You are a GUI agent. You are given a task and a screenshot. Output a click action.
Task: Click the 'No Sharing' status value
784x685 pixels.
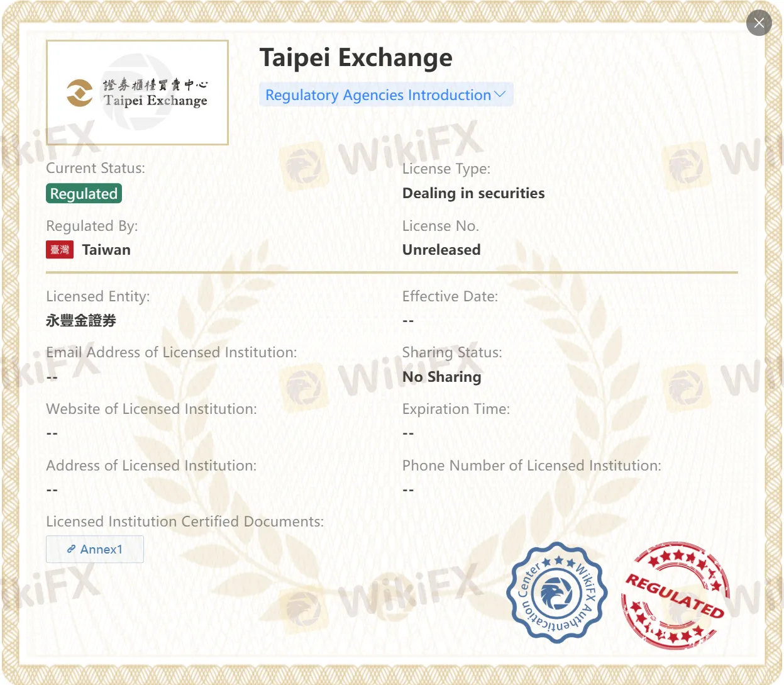[x=442, y=377]
